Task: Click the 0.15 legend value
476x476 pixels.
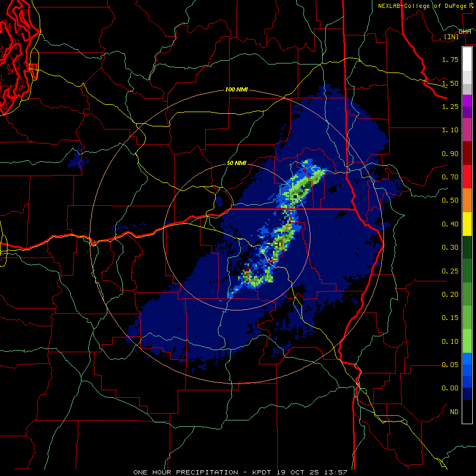Action: click(x=450, y=318)
